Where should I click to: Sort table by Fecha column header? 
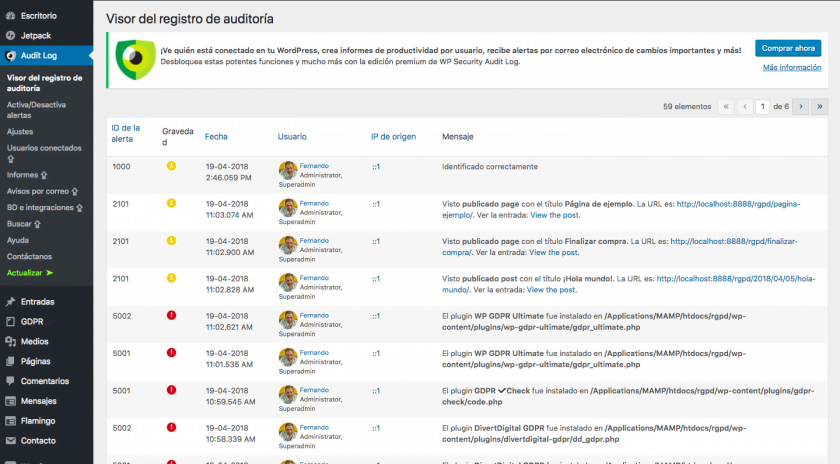click(215, 136)
